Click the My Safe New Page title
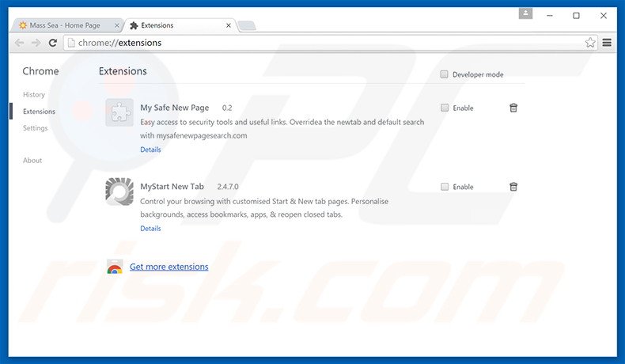625x364 pixels. 175,108
